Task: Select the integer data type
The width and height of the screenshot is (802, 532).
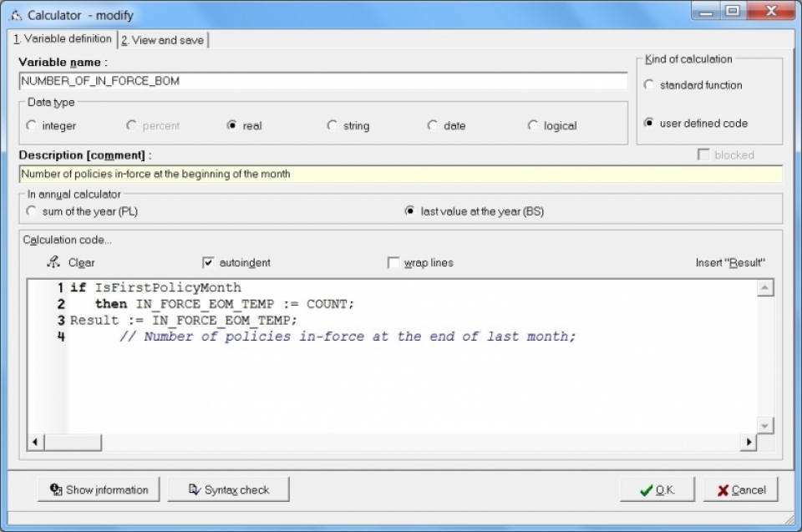Action: pyautogui.click(x=32, y=126)
